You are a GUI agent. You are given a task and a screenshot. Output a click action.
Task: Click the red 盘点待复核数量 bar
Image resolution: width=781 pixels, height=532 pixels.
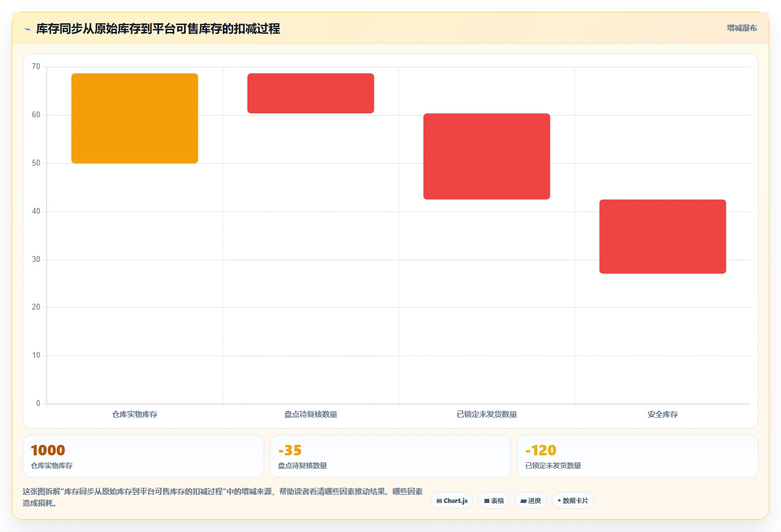tap(311, 94)
